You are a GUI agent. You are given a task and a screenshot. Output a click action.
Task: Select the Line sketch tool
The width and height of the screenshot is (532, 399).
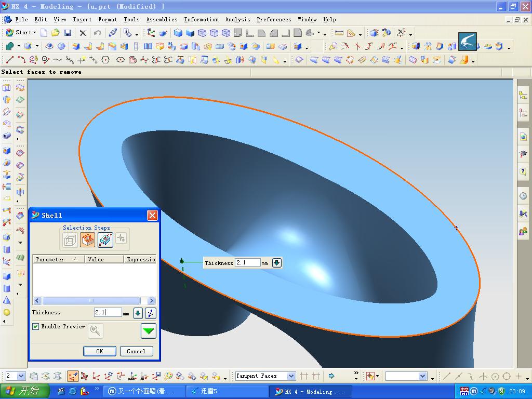tap(10, 60)
